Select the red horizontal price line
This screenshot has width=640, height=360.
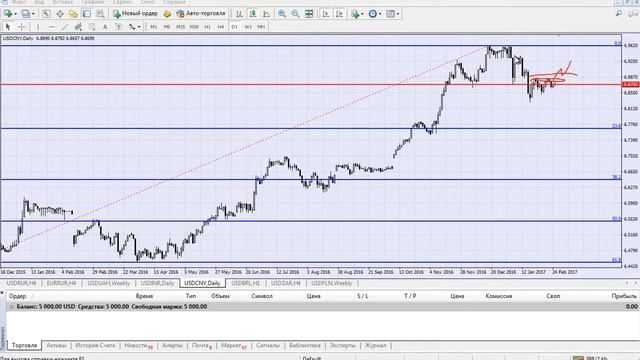click(x=310, y=84)
